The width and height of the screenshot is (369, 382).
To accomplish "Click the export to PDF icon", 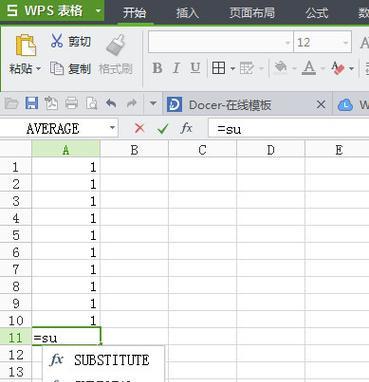I will 51,104.
